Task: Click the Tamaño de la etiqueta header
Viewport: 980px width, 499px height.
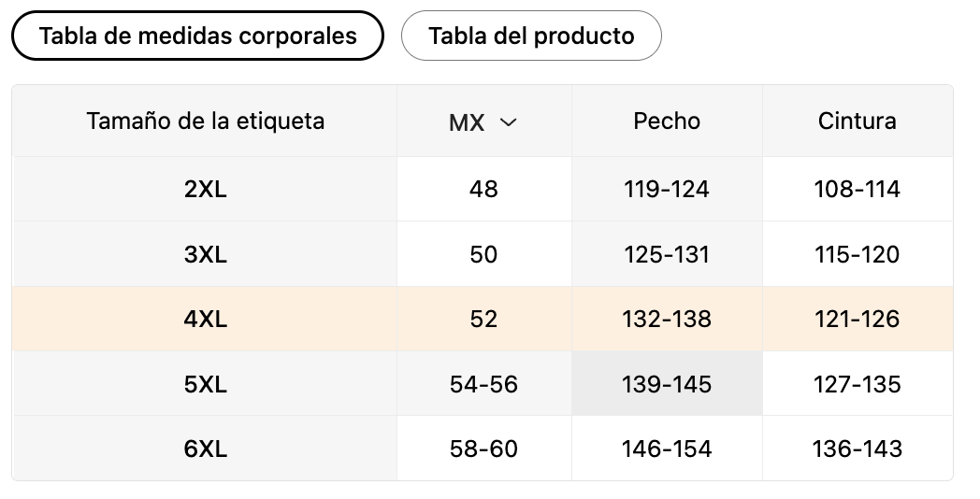Action: pos(205,121)
